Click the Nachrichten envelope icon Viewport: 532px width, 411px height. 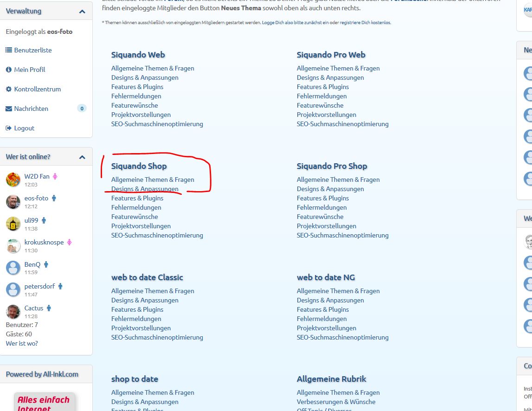tap(9, 109)
